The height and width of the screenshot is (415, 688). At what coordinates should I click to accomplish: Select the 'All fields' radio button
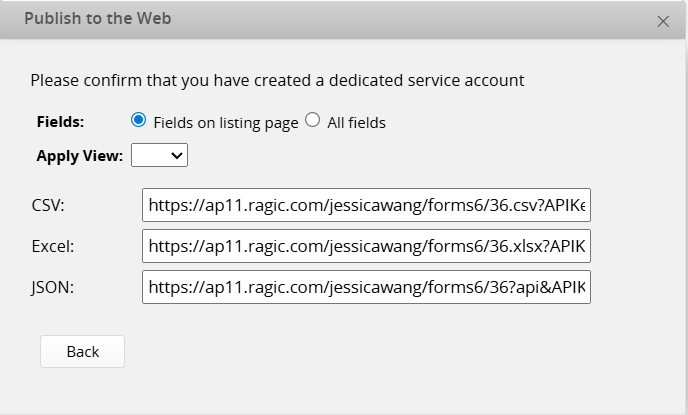[313, 121]
